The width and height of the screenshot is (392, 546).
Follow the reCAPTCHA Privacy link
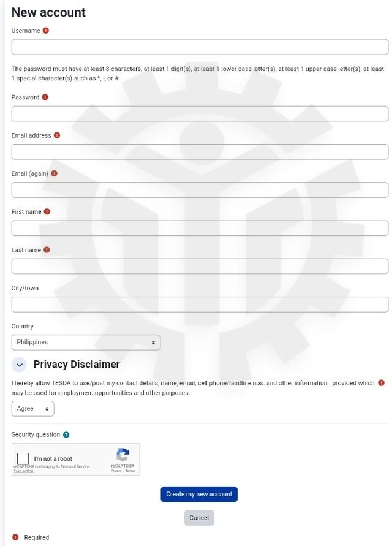point(115,469)
